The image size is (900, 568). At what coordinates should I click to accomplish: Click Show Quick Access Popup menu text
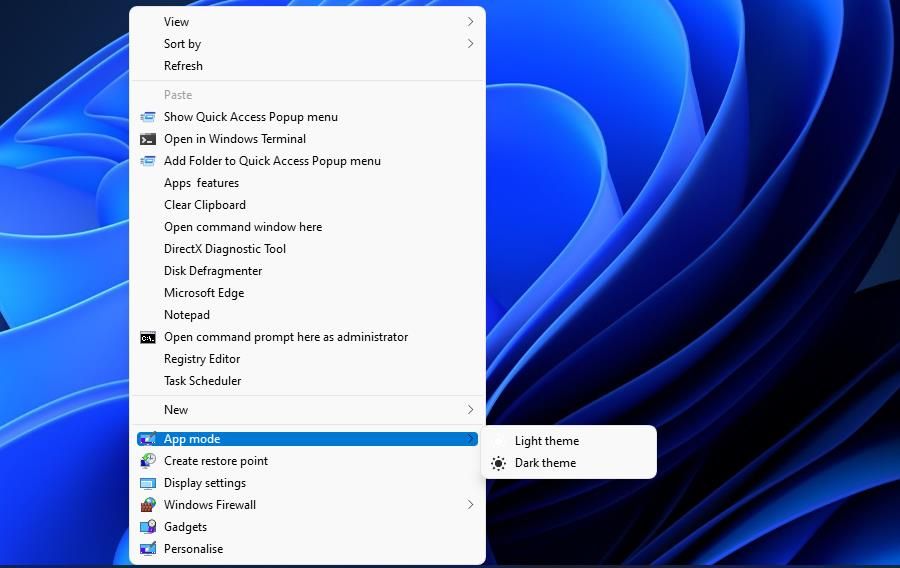point(251,117)
